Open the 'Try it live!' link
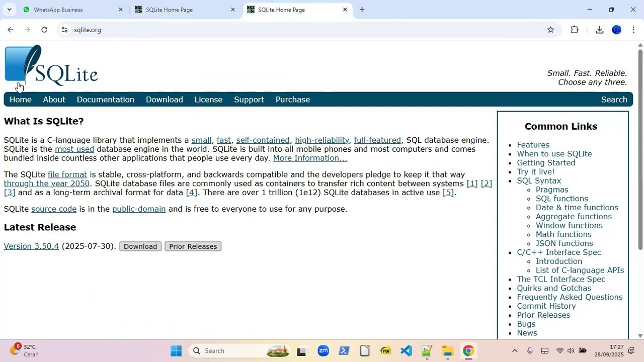644x362 pixels. (535, 172)
